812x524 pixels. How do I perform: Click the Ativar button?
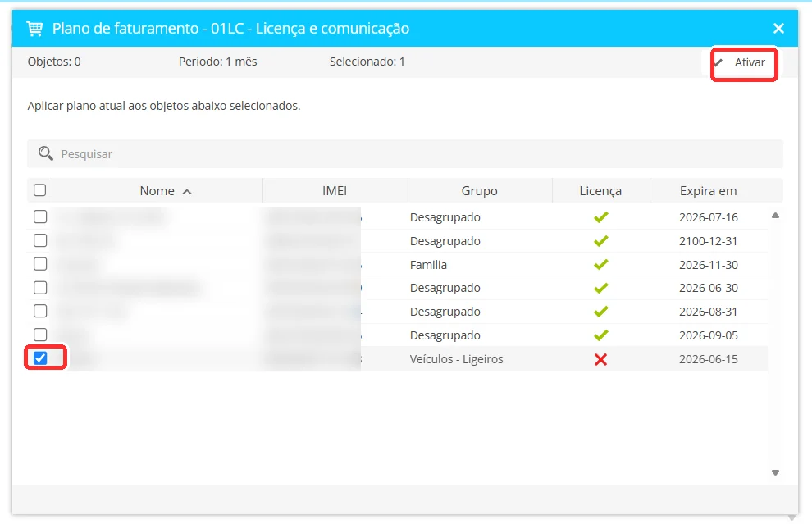pyautogui.click(x=744, y=62)
